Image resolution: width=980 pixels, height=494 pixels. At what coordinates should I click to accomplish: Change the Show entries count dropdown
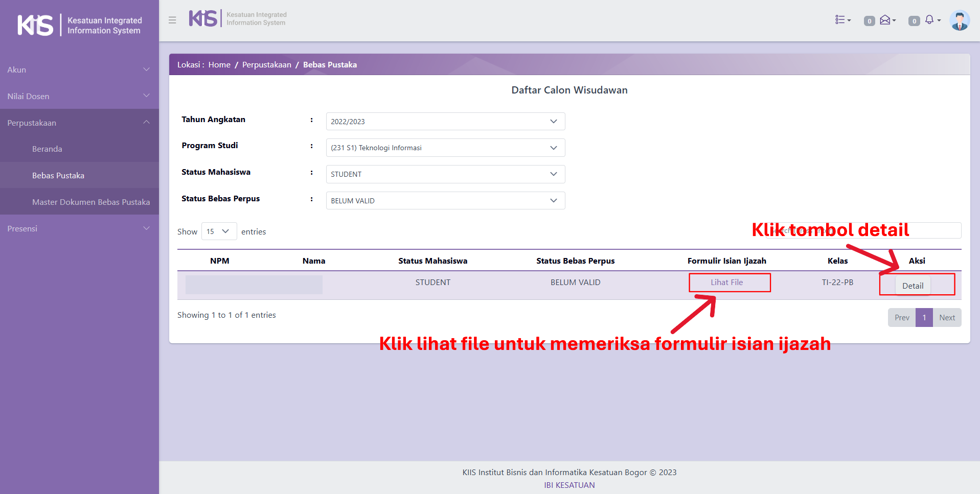(219, 231)
